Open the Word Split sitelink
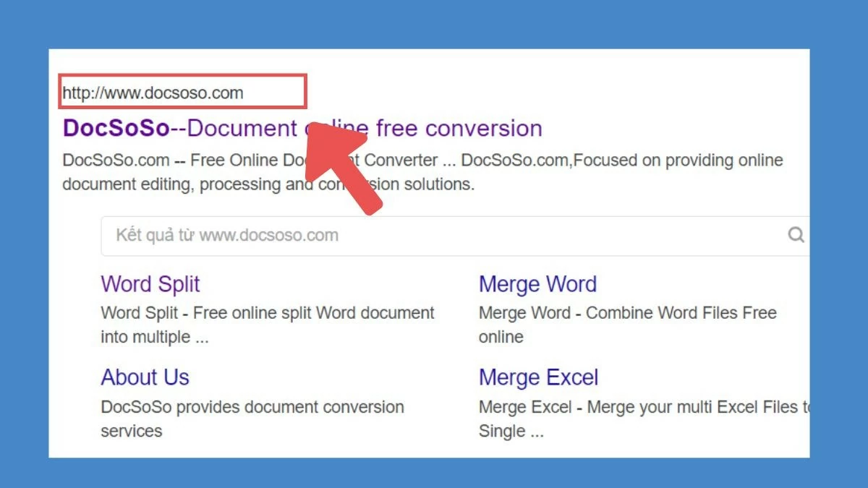 tap(150, 284)
